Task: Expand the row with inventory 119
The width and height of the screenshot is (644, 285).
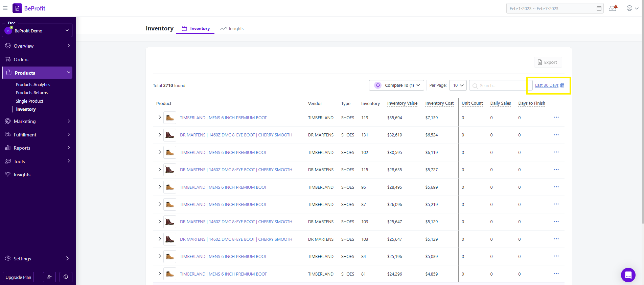Action: click(x=160, y=117)
